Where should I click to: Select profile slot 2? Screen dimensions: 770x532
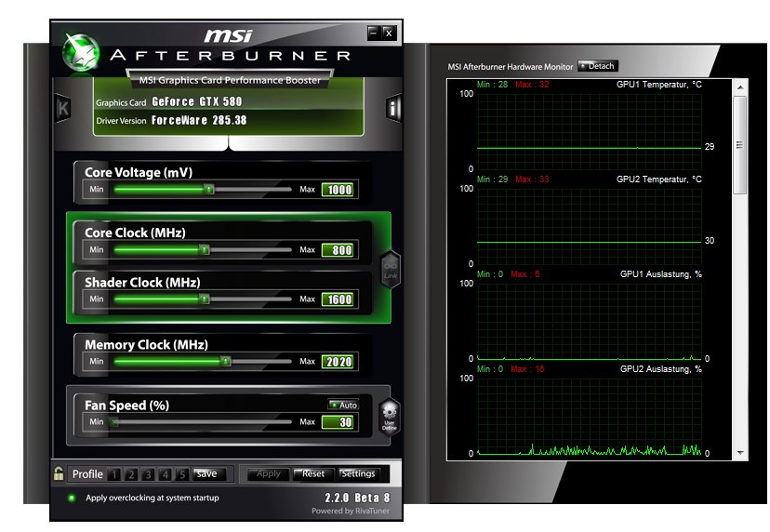click(131, 474)
